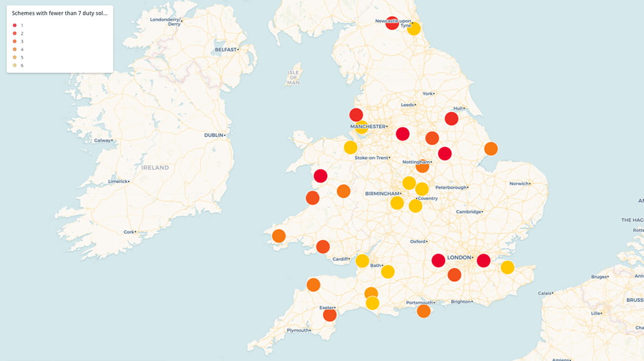Select the orange marker in far southwest Wales
This screenshot has height=361, width=644.
tap(279, 236)
